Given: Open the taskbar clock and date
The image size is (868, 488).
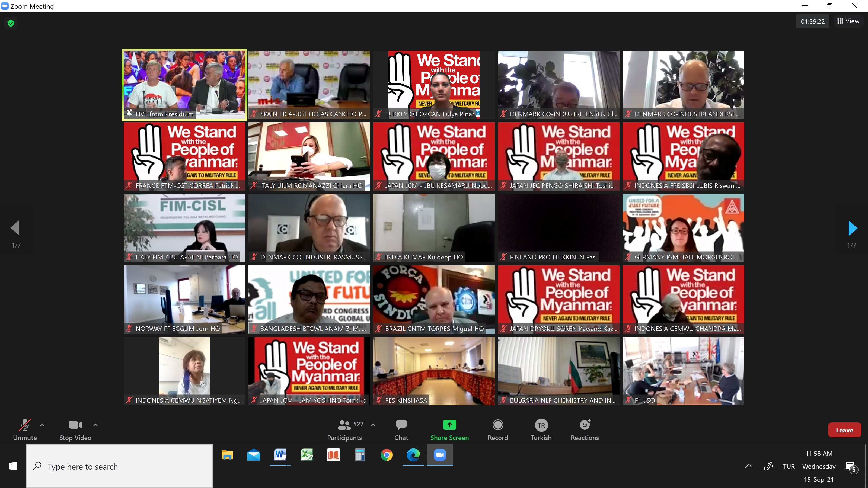Looking at the screenshot, I should pos(819,466).
